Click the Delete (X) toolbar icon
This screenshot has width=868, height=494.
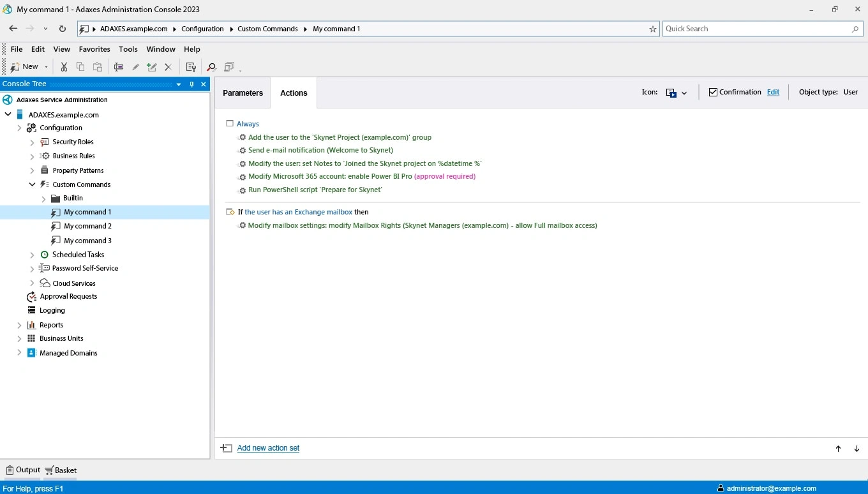pos(168,66)
